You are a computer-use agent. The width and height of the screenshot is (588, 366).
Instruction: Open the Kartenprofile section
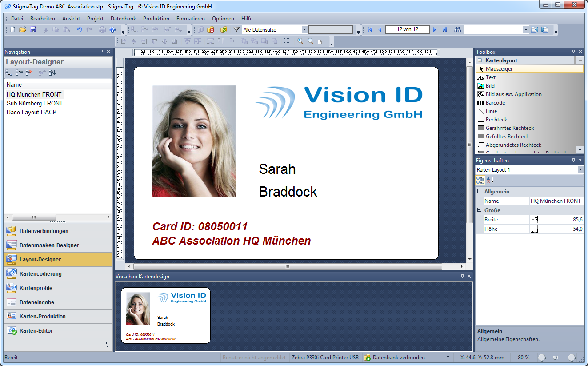[x=58, y=288]
